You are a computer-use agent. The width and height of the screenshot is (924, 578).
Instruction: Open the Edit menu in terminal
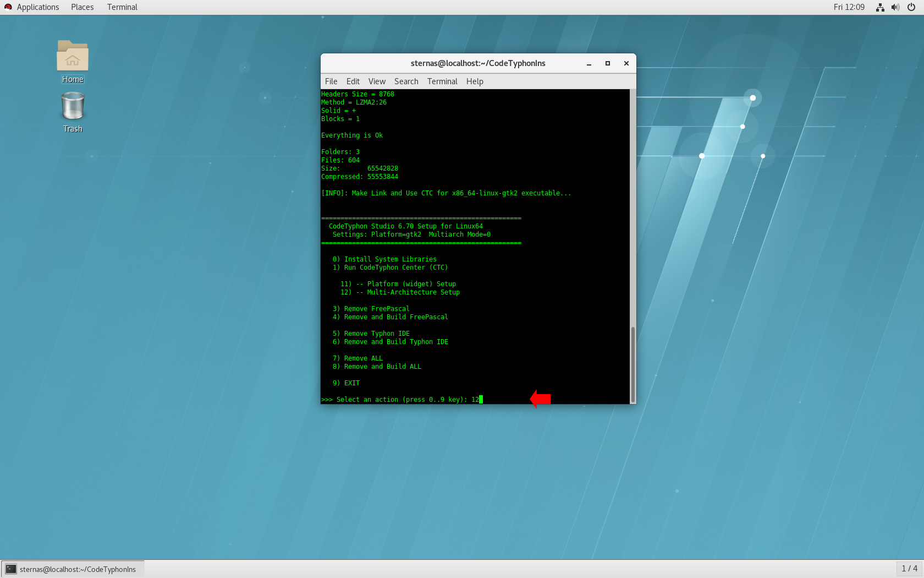pyautogui.click(x=353, y=81)
